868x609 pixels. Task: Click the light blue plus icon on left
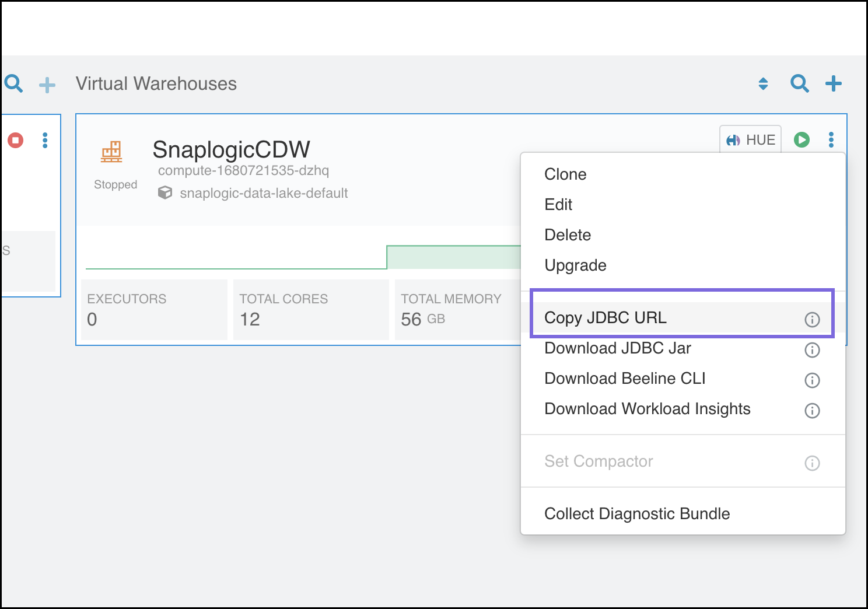coord(47,85)
